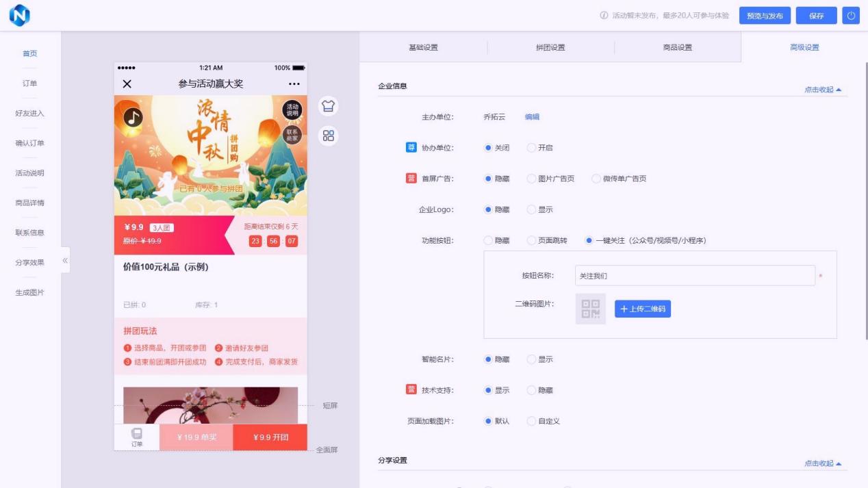The image size is (868, 488).
Task: Click the N logo at top left
Action: [19, 16]
